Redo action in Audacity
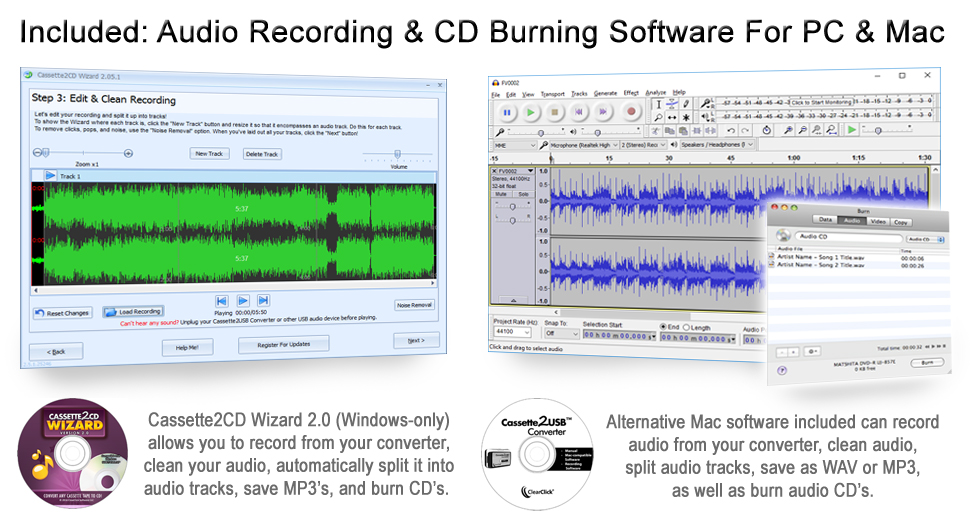 tap(745, 131)
